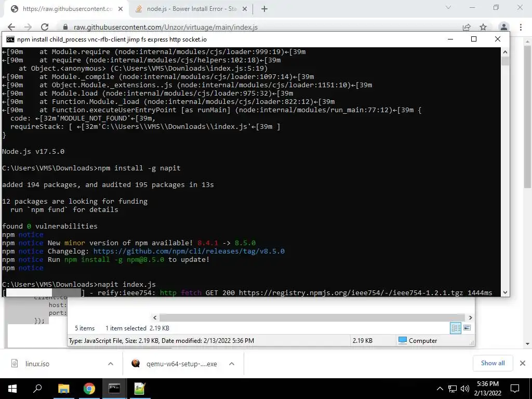Click Explorer horizontal scrollbar left arrow
This screenshot has height=399, width=532.
click(155, 317)
